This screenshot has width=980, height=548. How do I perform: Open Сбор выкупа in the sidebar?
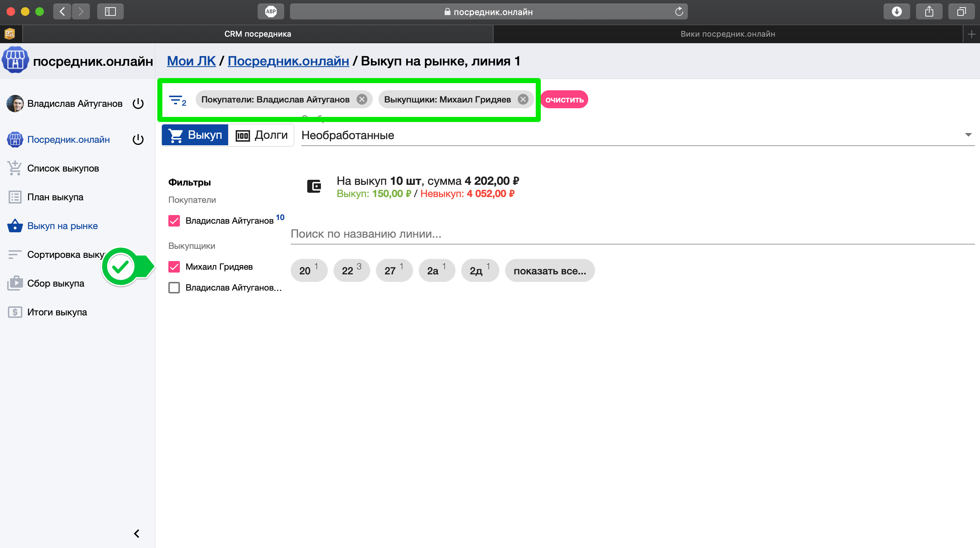(x=55, y=283)
